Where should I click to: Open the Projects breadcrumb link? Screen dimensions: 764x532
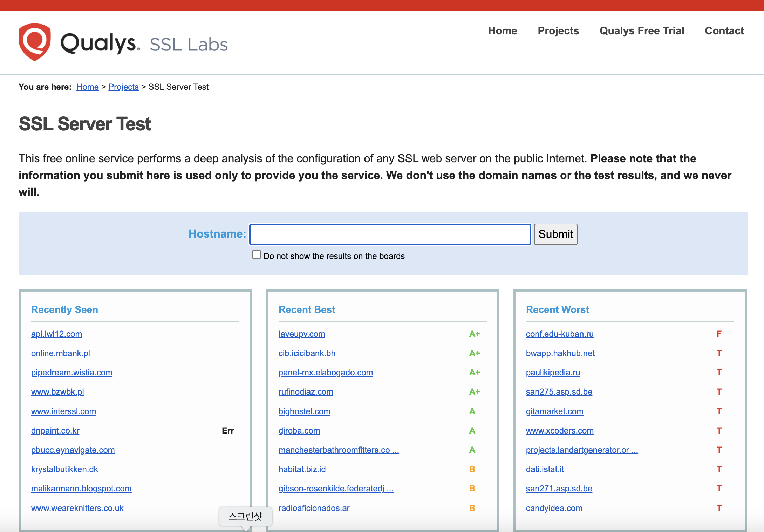click(x=123, y=87)
